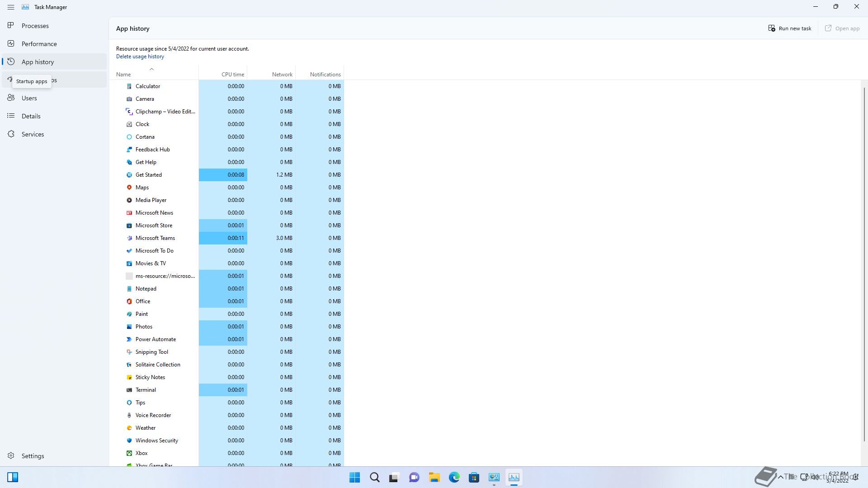Screen dimensions: 868x488
Task: Click the Microsoft News icon
Action: point(129,213)
